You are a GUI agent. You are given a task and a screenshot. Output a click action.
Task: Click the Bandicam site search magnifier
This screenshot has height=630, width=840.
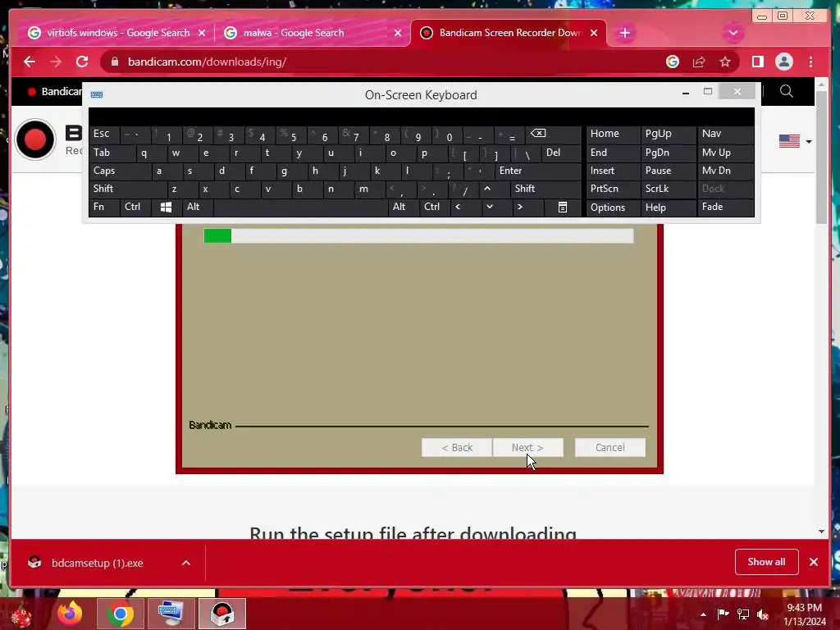pos(787,91)
